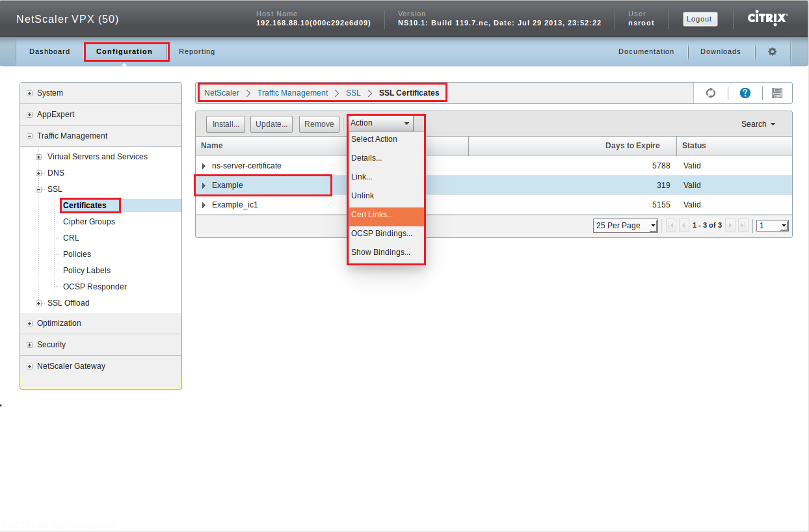Click the last page pagination icon
The height and width of the screenshot is (532, 809).
tap(743, 226)
